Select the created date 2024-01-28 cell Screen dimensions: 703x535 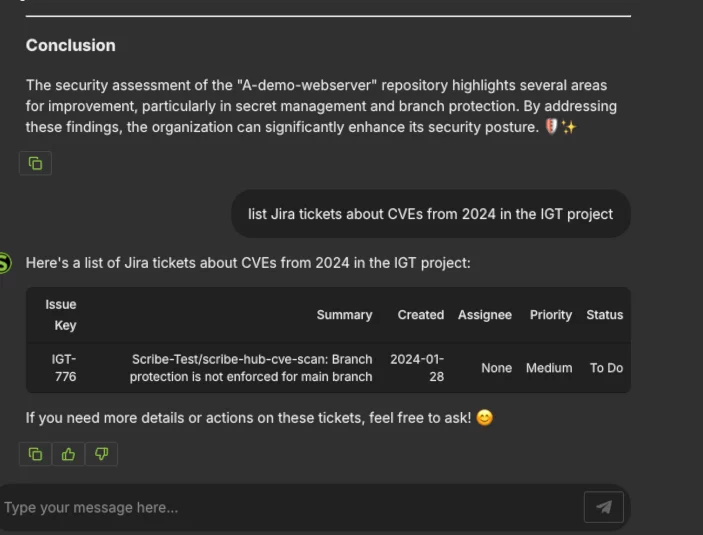click(x=417, y=368)
